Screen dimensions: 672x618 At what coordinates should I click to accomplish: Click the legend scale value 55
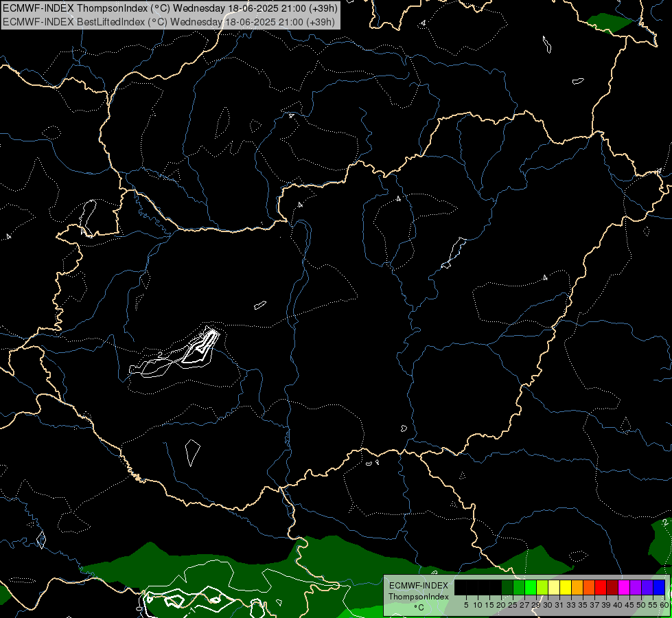coord(652,605)
